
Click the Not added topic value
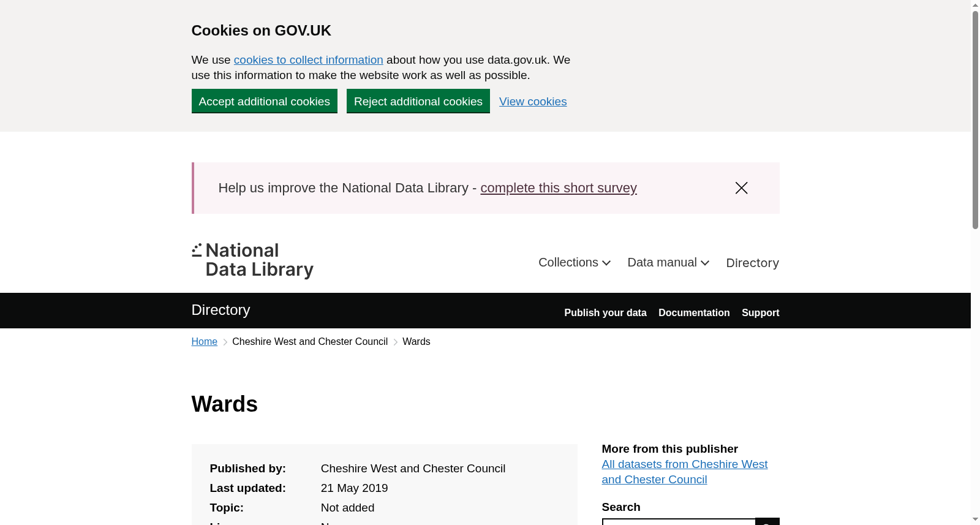point(348,508)
